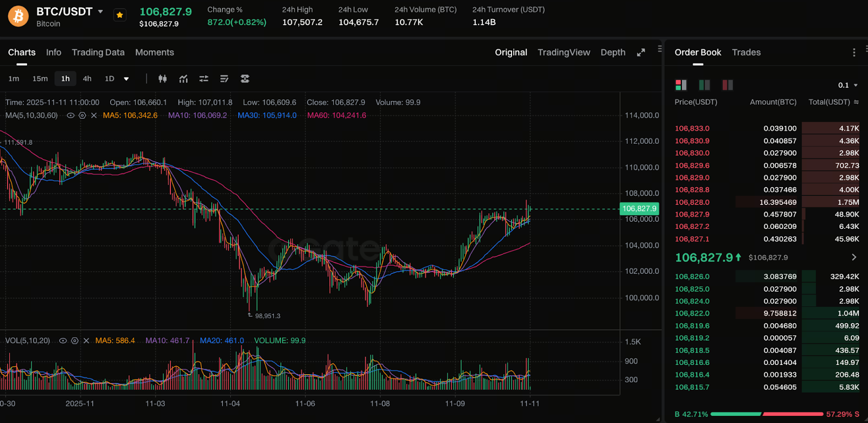The width and height of the screenshot is (868, 423).
Task: Select the 1D timeframe
Action: coord(110,79)
